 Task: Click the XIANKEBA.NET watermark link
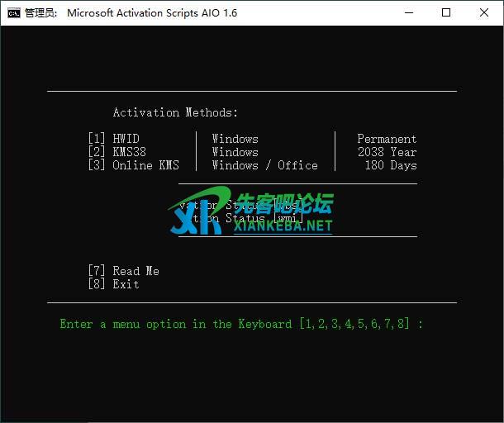pyautogui.click(x=283, y=226)
